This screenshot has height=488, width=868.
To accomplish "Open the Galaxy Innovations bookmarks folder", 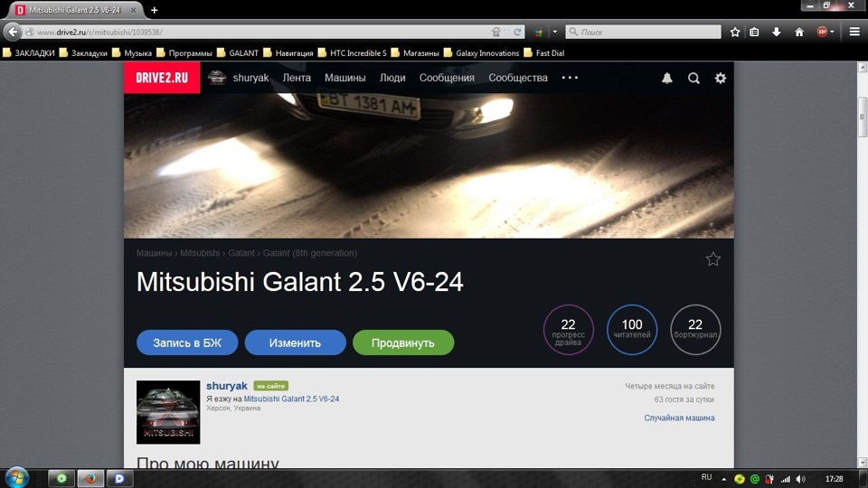I will coord(482,53).
